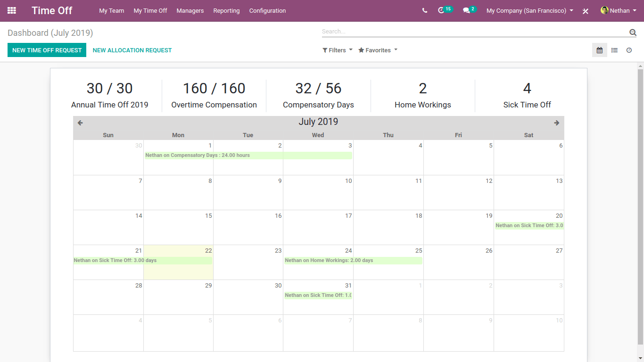Open the conversations chat icon
Image resolution: width=644 pixels, height=362 pixels.
coord(467,10)
